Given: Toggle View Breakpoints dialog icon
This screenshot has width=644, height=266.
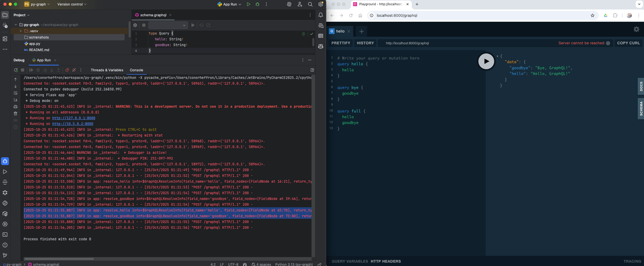Looking at the screenshot, I should pyautogui.click(x=67, y=70).
